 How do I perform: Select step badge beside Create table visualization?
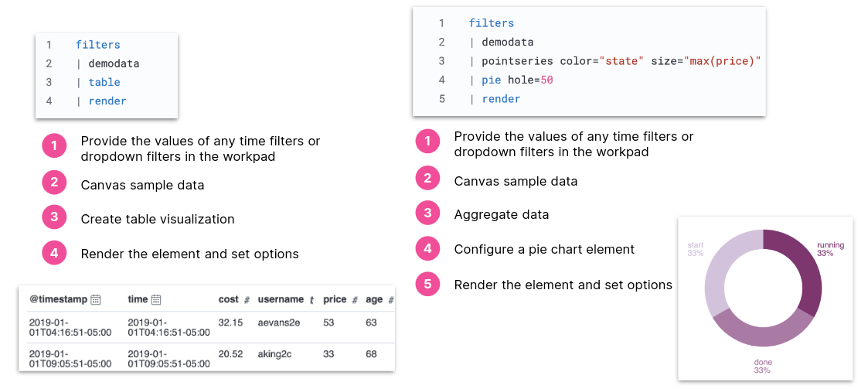pos(54,218)
